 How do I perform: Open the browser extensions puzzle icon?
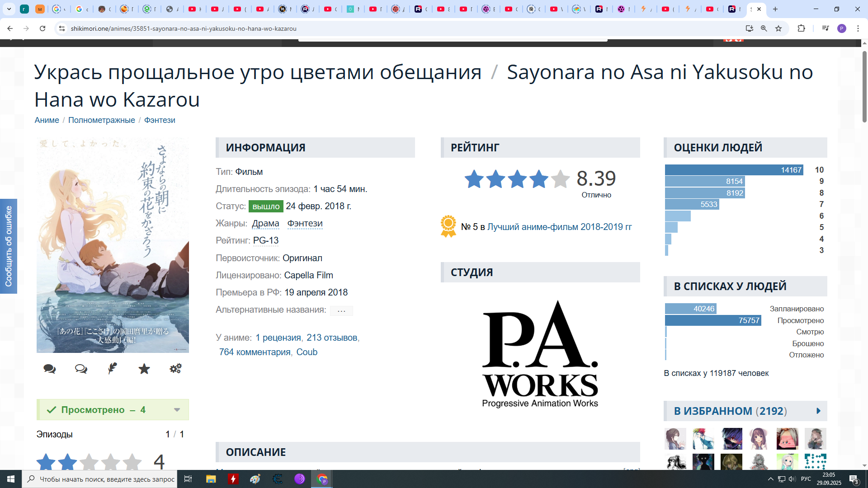(801, 28)
